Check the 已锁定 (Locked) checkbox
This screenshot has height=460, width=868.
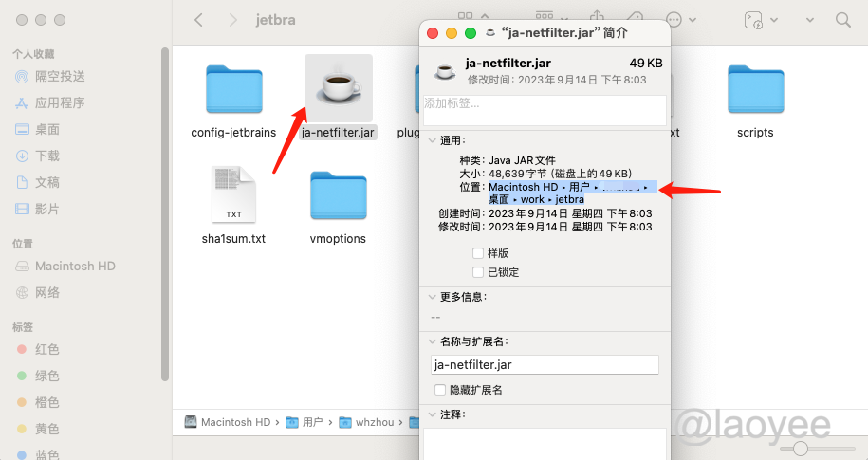pyautogui.click(x=478, y=272)
